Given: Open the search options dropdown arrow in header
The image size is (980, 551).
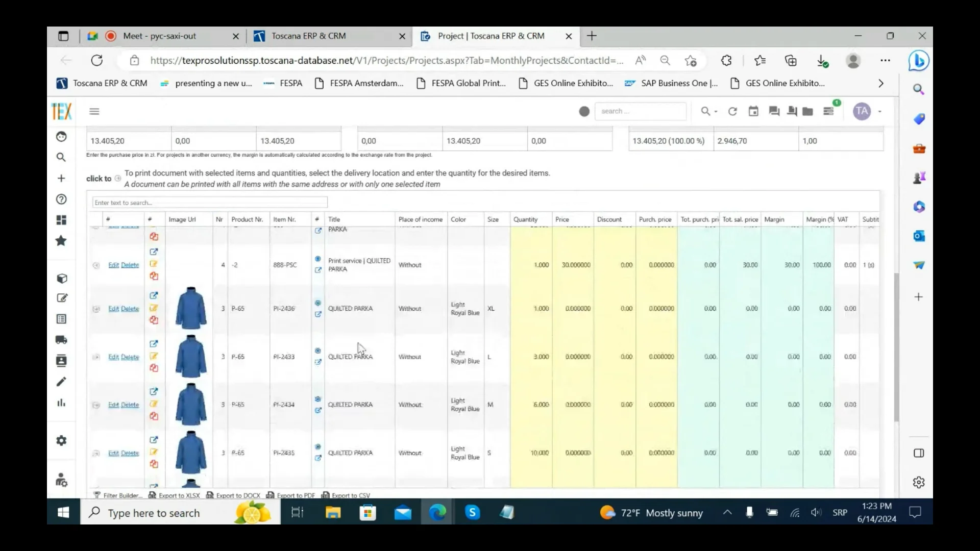Looking at the screenshot, I should point(716,112).
